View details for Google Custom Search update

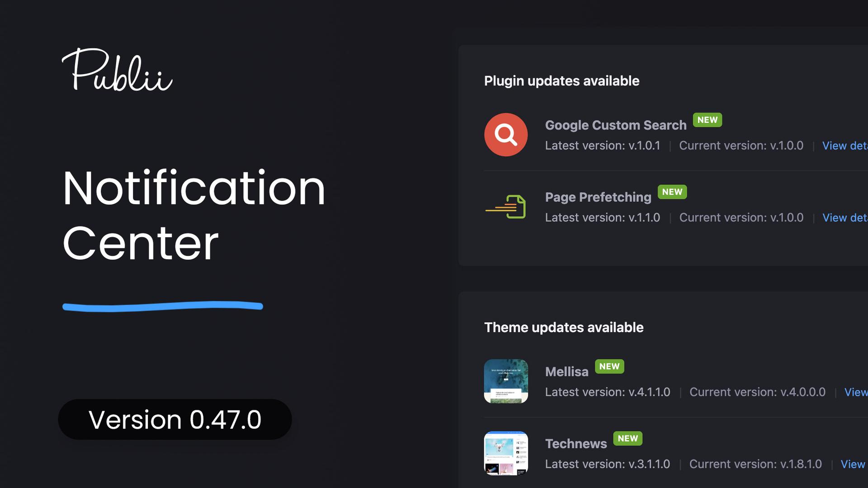click(x=844, y=146)
